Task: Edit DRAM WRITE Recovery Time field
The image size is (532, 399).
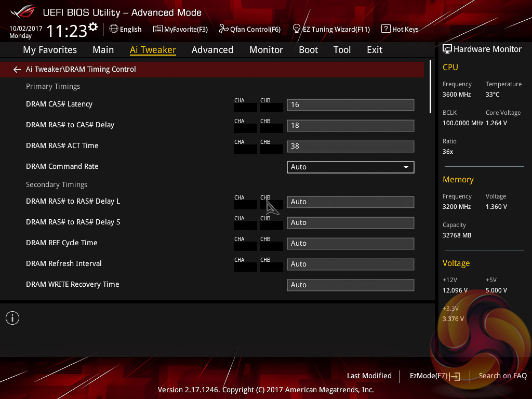Action: (351, 285)
